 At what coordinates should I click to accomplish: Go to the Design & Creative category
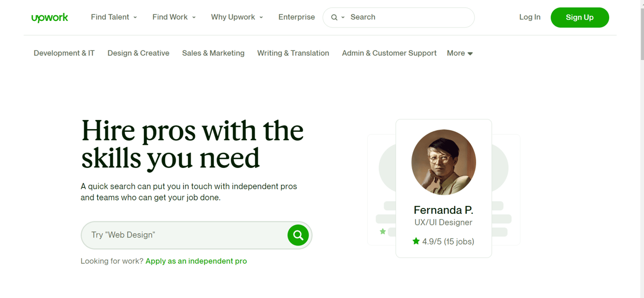pos(138,53)
